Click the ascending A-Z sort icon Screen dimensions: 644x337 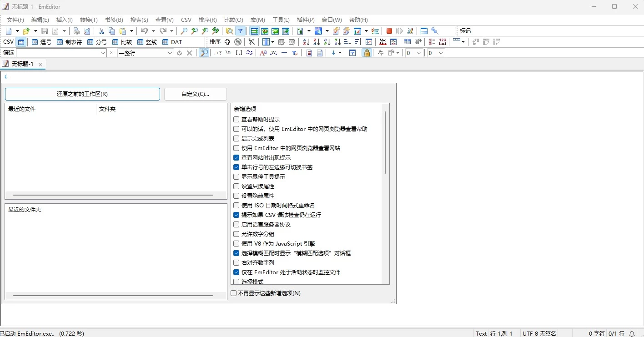click(306, 41)
